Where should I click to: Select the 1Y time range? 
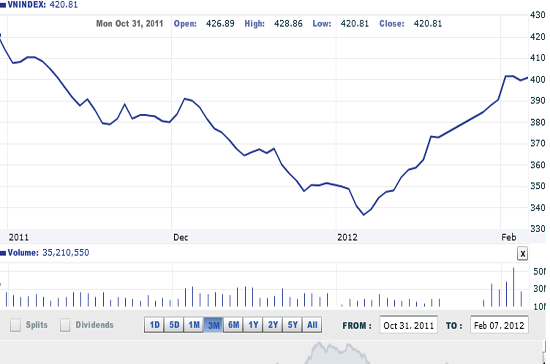point(253,325)
